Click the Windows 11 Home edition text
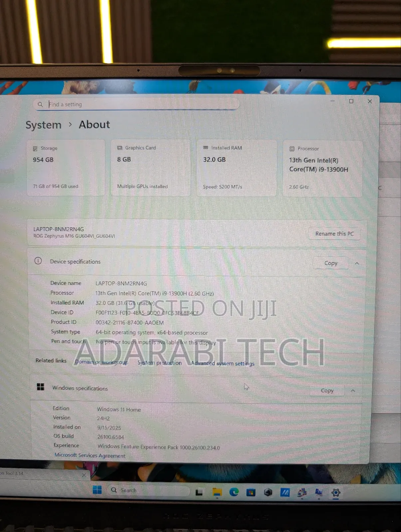 pos(119,409)
